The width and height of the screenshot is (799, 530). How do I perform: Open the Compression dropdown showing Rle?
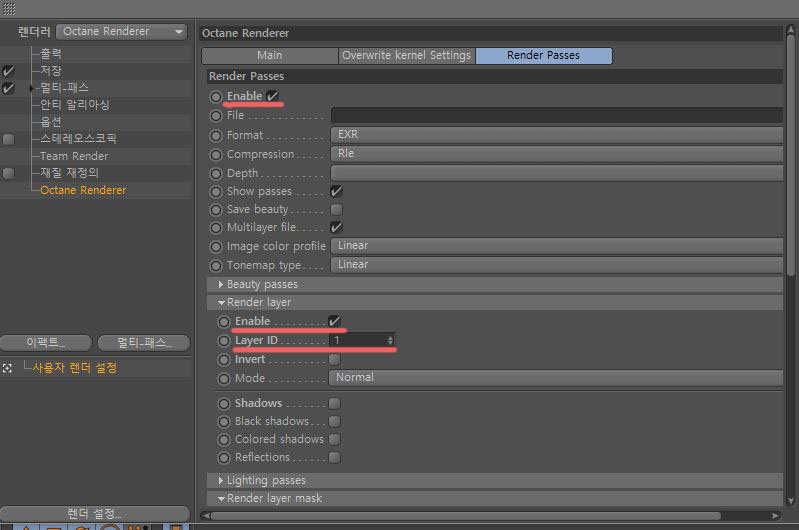click(556, 154)
